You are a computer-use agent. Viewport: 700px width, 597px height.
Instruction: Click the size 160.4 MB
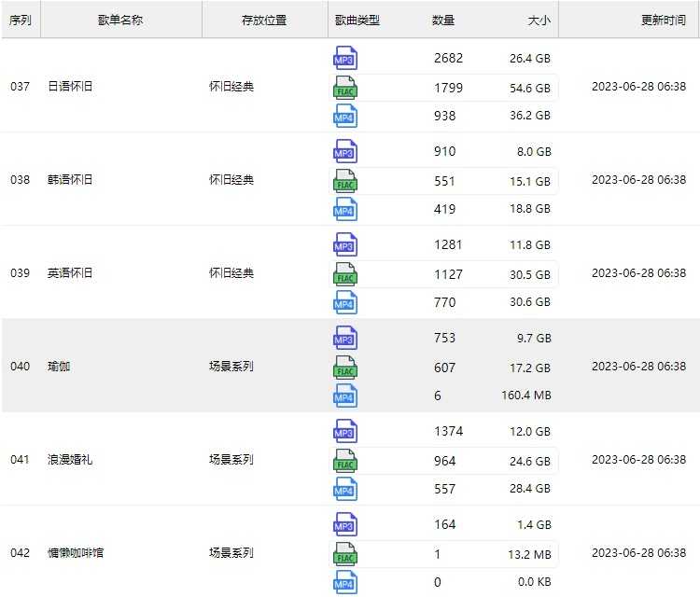pyautogui.click(x=526, y=396)
